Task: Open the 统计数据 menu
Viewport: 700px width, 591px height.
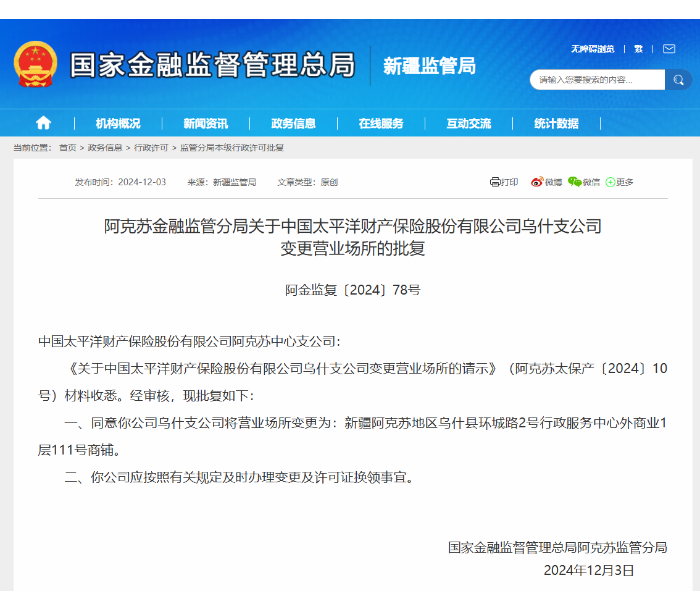Action: tap(556, 124)
